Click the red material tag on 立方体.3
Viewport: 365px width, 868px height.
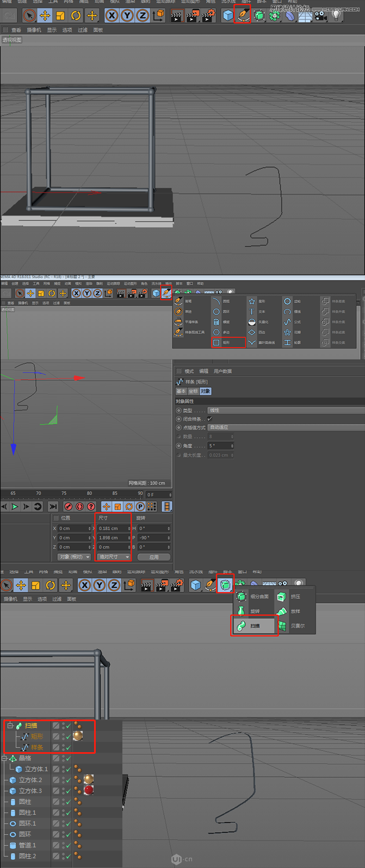tap(89, 790)
